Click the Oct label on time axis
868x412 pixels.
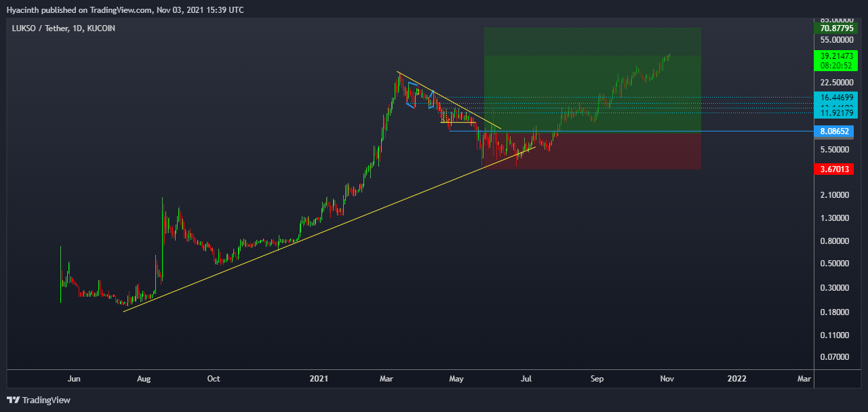(x=214, y=379)
